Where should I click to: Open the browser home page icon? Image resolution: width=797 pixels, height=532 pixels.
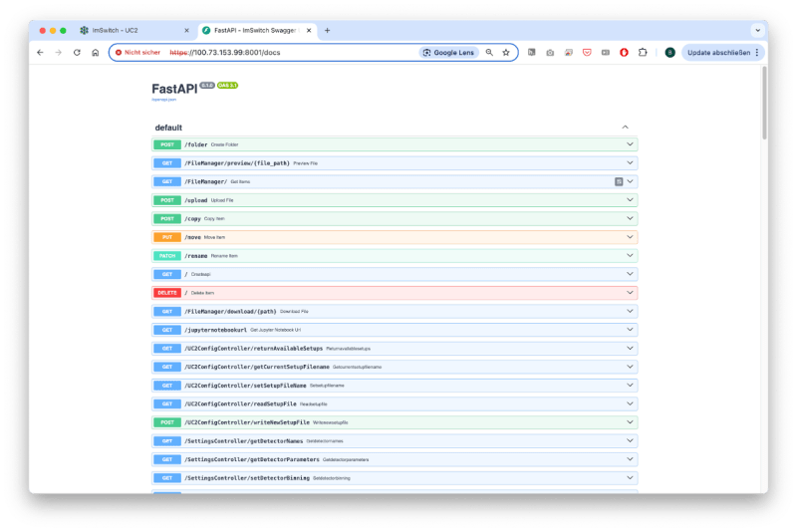point(95,53)
